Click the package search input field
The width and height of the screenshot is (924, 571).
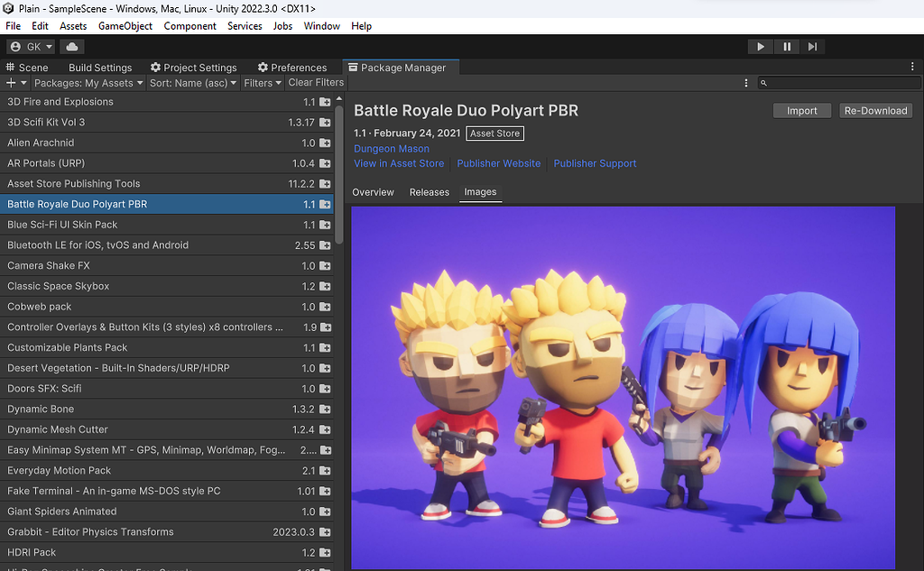tap(839, 83)
